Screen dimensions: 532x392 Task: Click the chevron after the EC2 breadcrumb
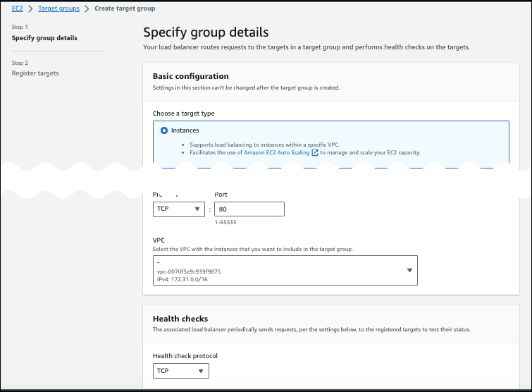point(30,8)
